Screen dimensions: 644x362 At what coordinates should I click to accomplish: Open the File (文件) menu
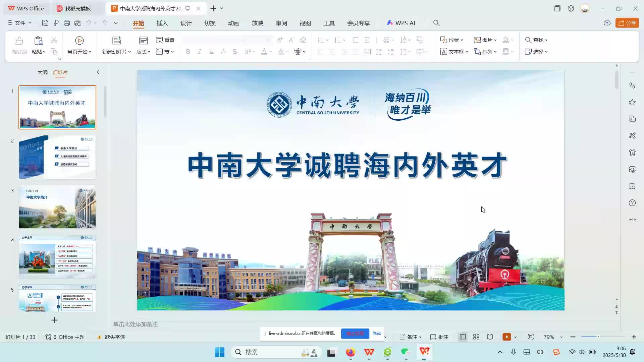pyautogui.click(x=20, y=23)
